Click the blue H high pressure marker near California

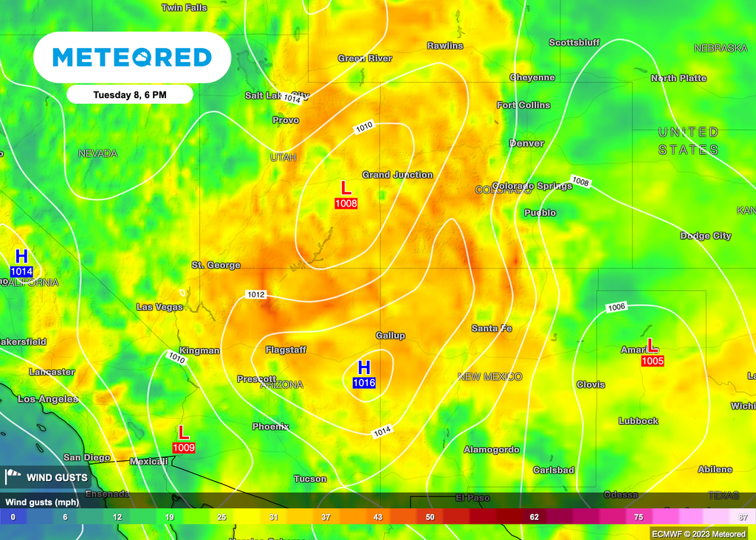[x=21, y=257]
